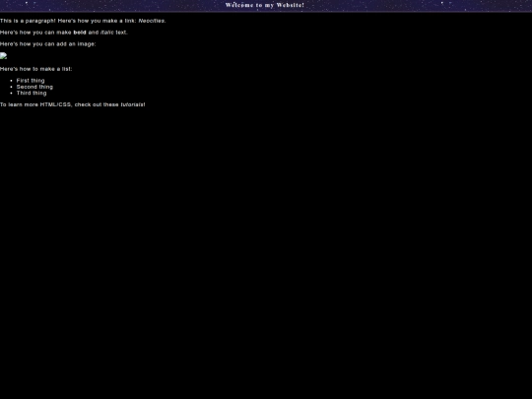Screen dimensions: 532x399
Task: Click 'Here's how you can add an image:' text
Action: [x=48, y=44]
